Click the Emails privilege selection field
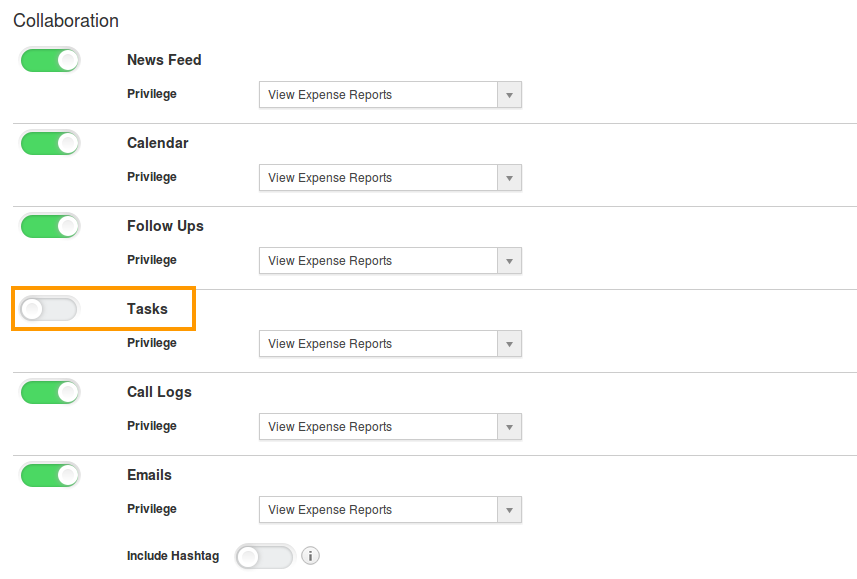Image resolution: width=857 pixels, height=579 pixels. [x=390, y=510]
